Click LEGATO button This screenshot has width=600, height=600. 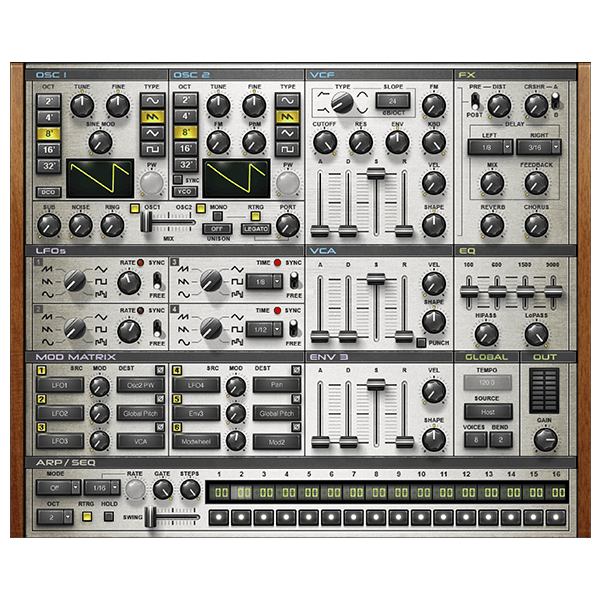[x=256, y=229]
